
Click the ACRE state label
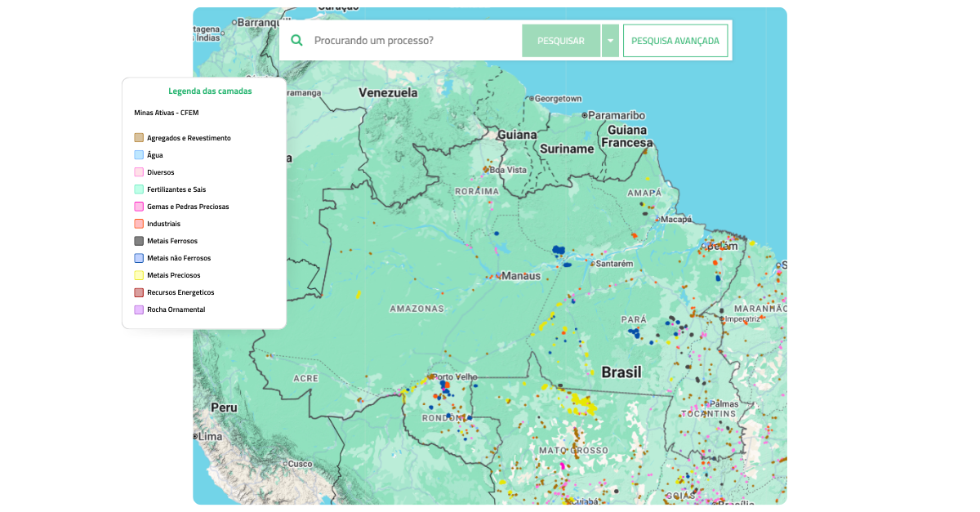click(x=306, y=379)
